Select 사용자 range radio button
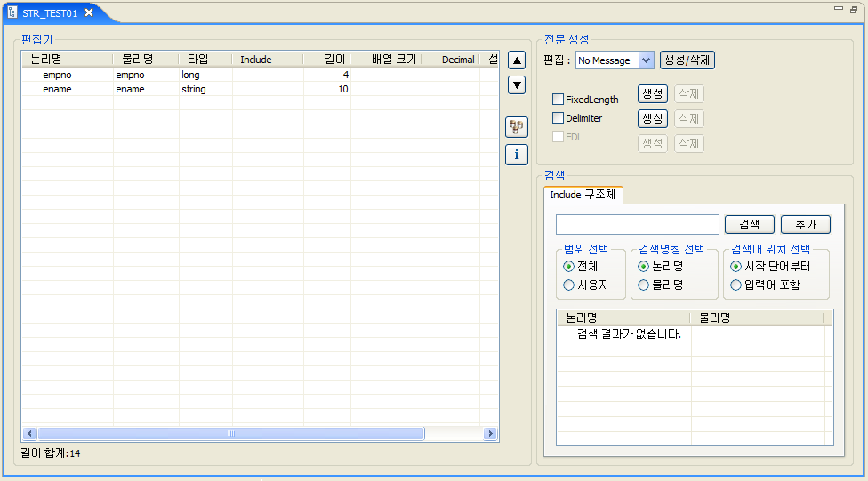868x481 pixels. (568, 285)
